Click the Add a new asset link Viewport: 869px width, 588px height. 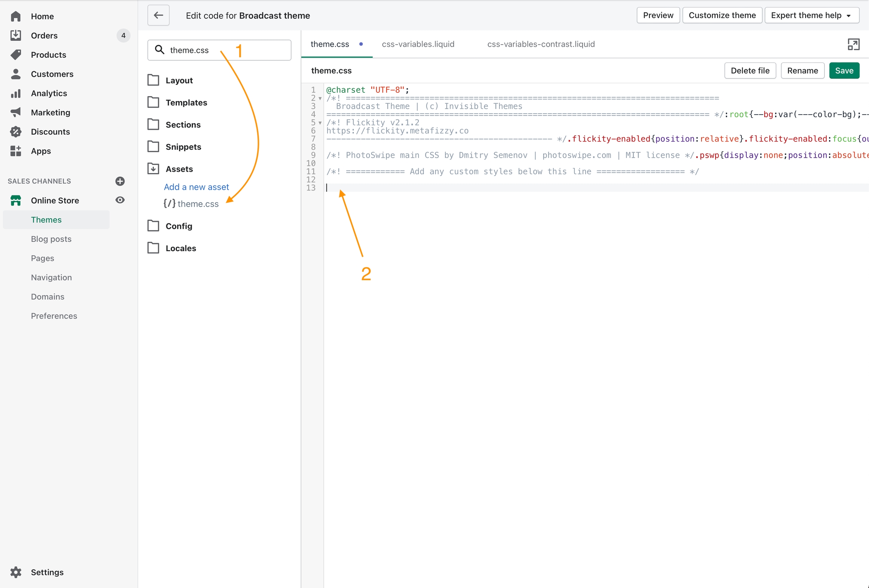(x=196, y=187)
